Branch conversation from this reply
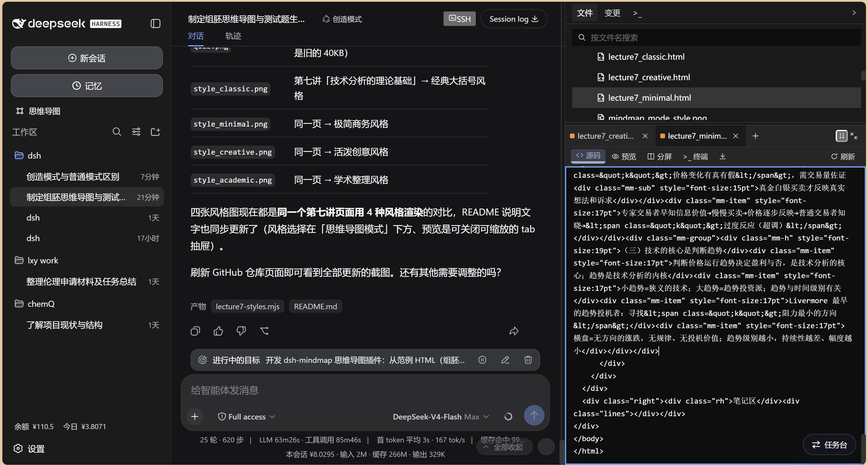The width and height of the screenshot is (868, 465). click(x=264, y=331)
